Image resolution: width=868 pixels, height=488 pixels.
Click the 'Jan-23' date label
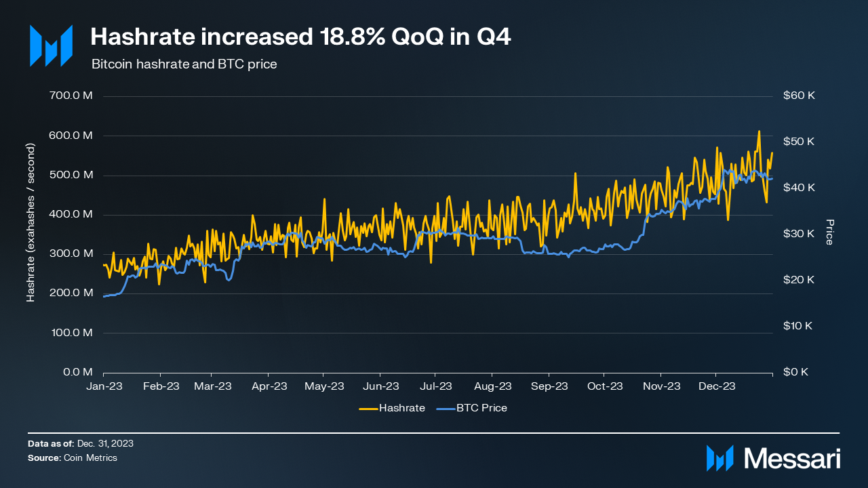(x=104, y=386)
